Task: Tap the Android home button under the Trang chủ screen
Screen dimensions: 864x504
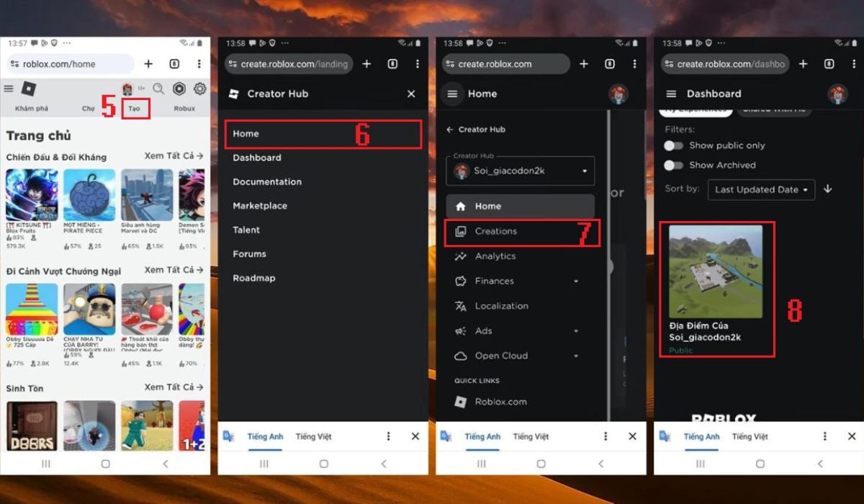Action: tap(105, 464)
